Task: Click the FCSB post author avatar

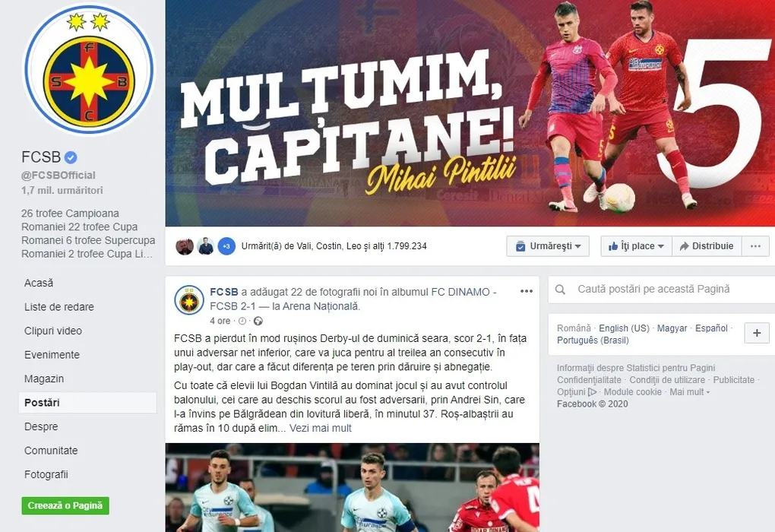Action: [x=188, y=300]
